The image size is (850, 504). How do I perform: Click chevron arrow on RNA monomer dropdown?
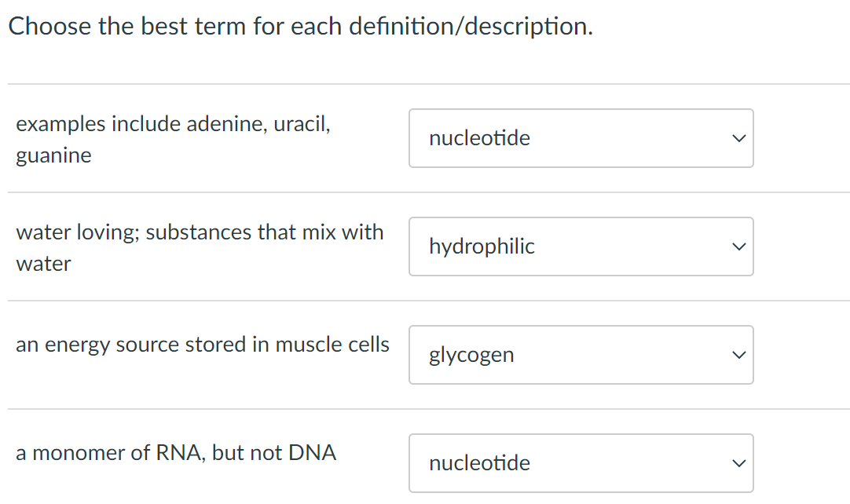[x=736, y=464]
